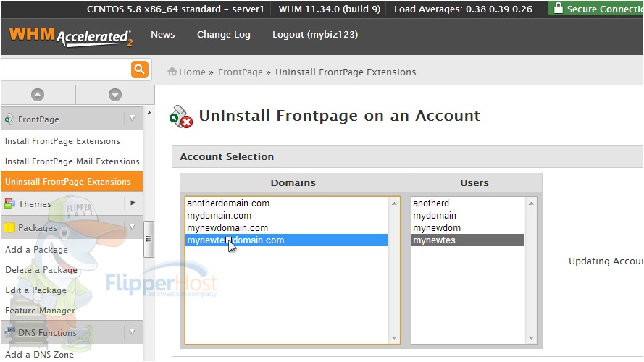Image resolution: width=644 pixels, height=362 pixels.
Task: Open Edit a Package link
Action: pyautogui.click(x=35, y=290)
